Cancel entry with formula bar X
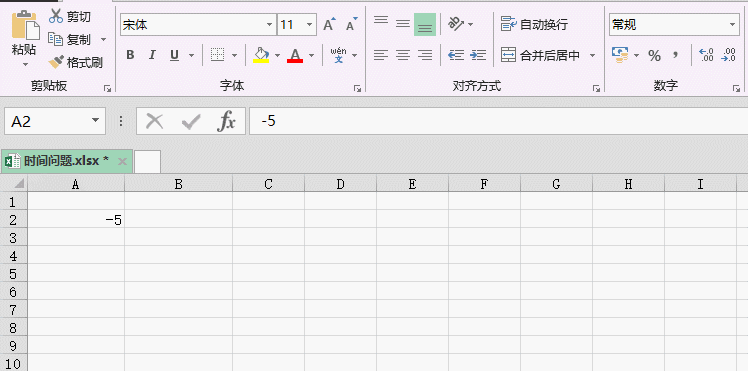 154,122
